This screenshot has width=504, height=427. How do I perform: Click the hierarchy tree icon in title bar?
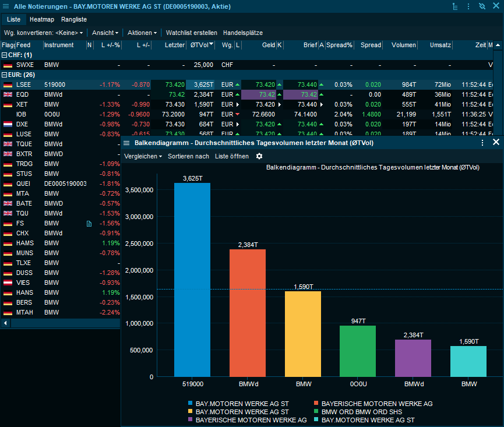click(x=455, y=6)
